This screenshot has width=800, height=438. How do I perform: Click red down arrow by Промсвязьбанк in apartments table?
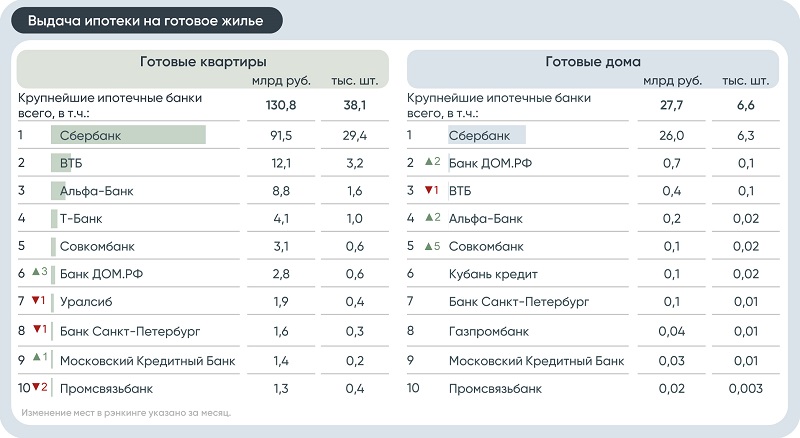pos(36,387)
